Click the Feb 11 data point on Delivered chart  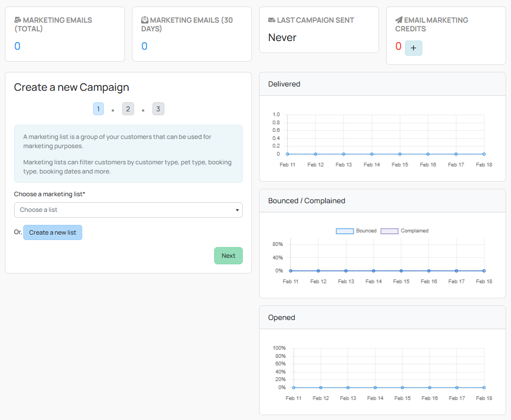(x=288, y=154)
